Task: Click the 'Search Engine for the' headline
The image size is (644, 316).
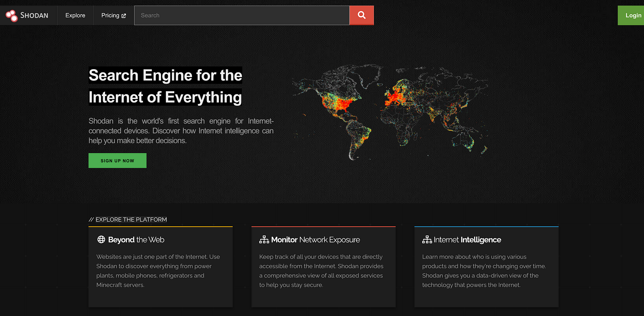Action: [165, 75]
